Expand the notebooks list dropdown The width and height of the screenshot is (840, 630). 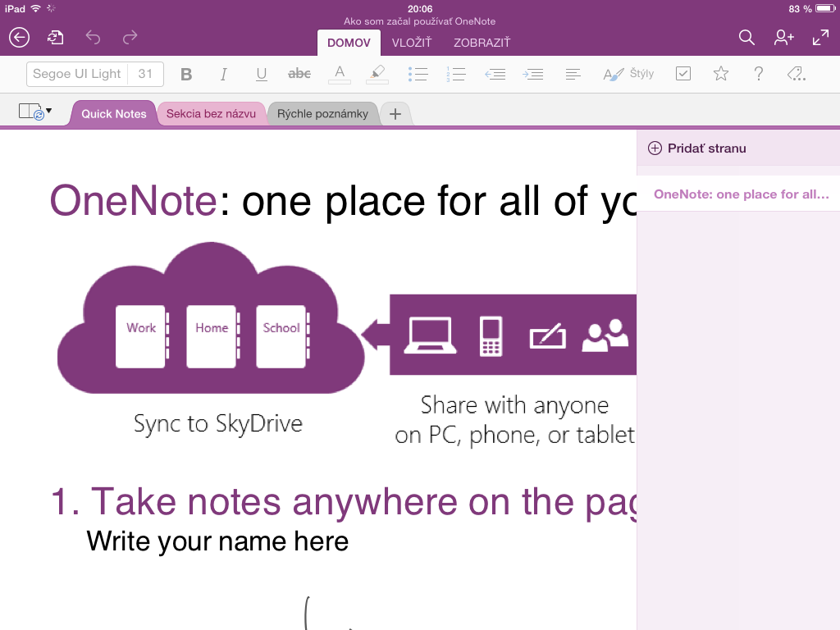tap(35, 112)
